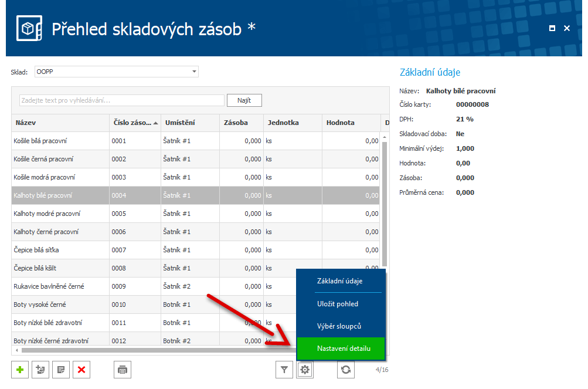This screenshot has width=588, height=389.
Task: Click the add sub-item tree icon button
Action: [40, 370]
